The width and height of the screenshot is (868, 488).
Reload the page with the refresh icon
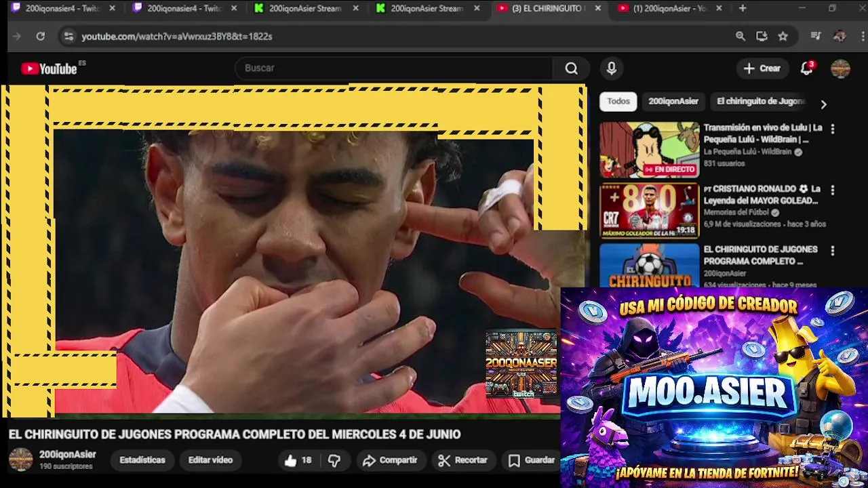point(41,37)
